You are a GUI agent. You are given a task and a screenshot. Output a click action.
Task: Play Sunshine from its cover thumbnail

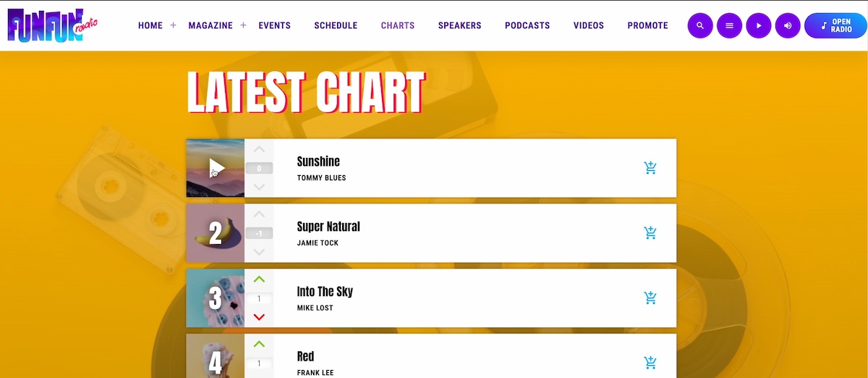[216, 168]
